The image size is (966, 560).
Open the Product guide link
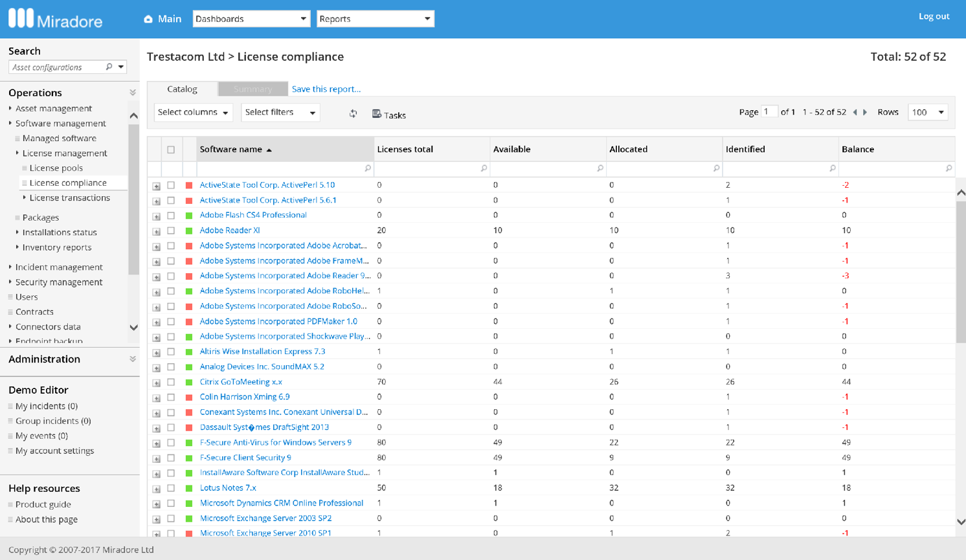43,504
